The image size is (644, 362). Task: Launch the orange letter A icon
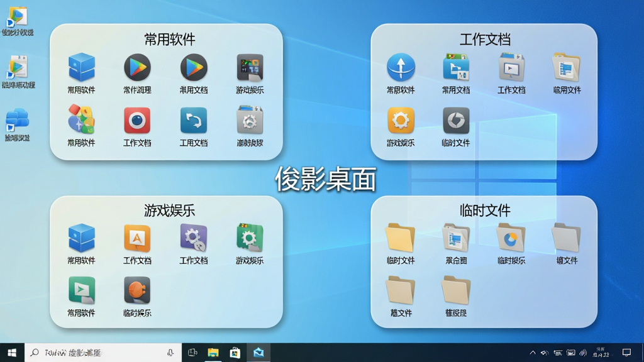tap(137, 238)
